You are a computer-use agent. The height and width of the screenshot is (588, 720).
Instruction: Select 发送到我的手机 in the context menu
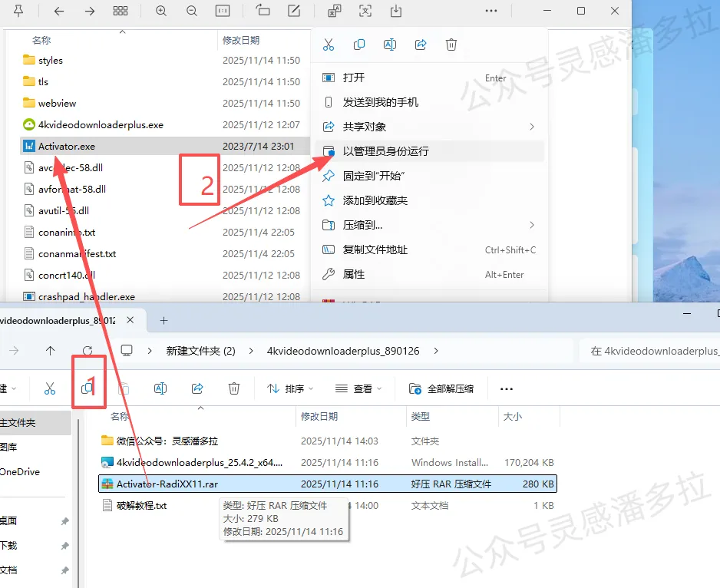(x=429, y=102)
